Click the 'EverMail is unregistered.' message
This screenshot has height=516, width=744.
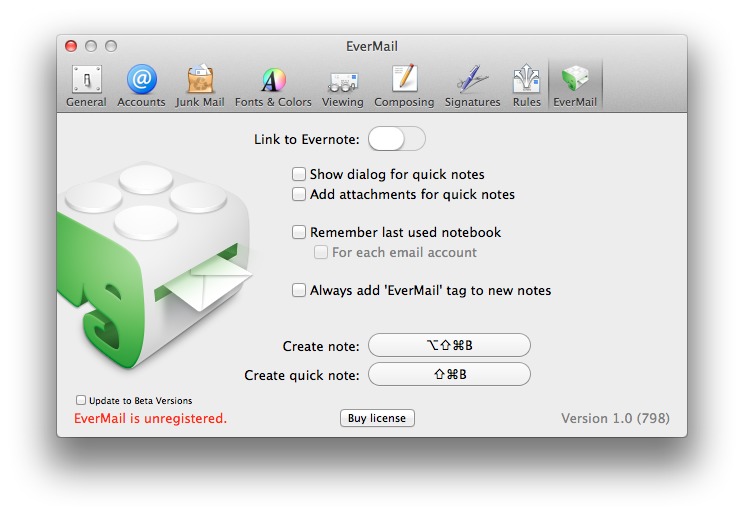pos(150,418)
